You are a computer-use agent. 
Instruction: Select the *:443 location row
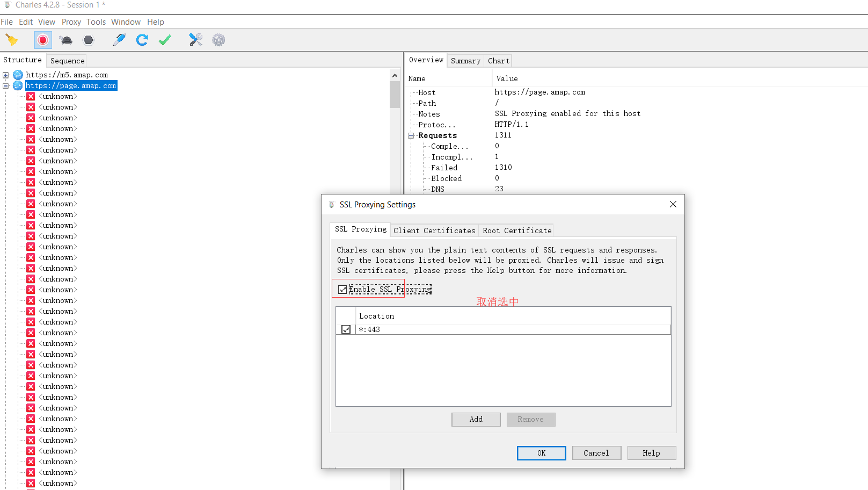pyautogui.click(x=504, y=329)
